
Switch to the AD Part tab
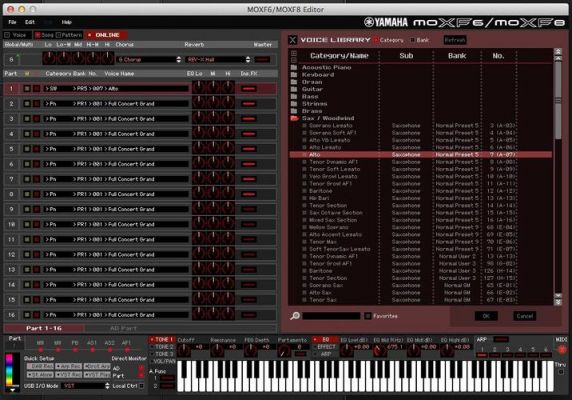pos(123,328)
